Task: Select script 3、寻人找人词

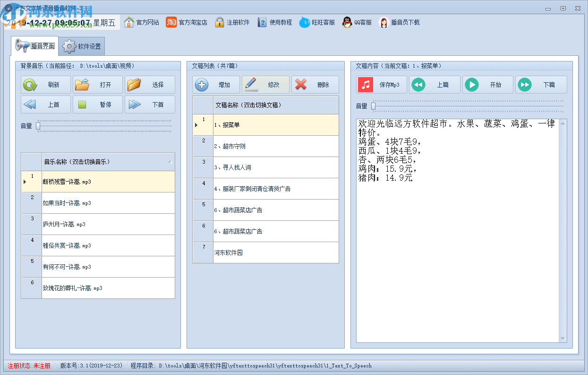Action: (x=276, y=167)
